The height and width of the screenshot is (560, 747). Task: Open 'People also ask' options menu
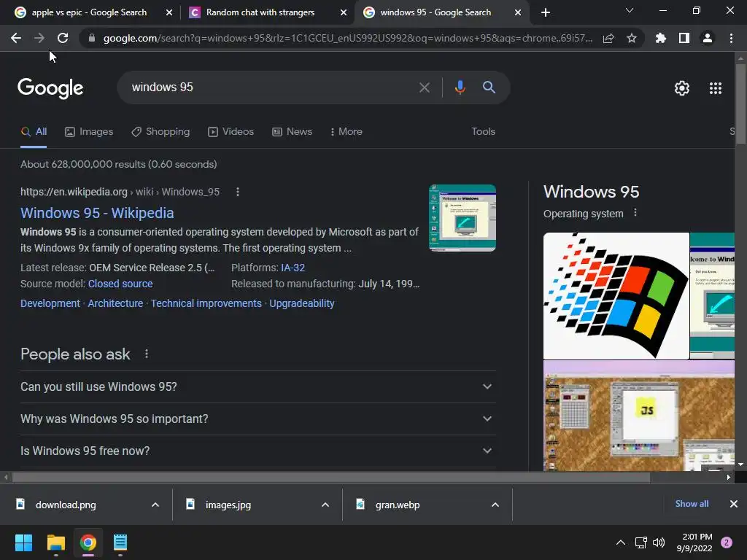click(146, 354)
